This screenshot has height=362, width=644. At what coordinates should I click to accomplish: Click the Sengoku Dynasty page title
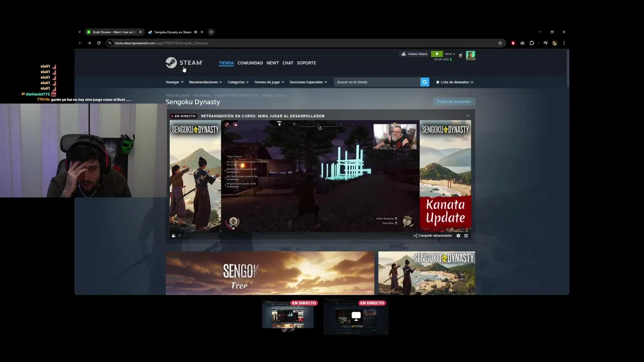coord(193,102)
